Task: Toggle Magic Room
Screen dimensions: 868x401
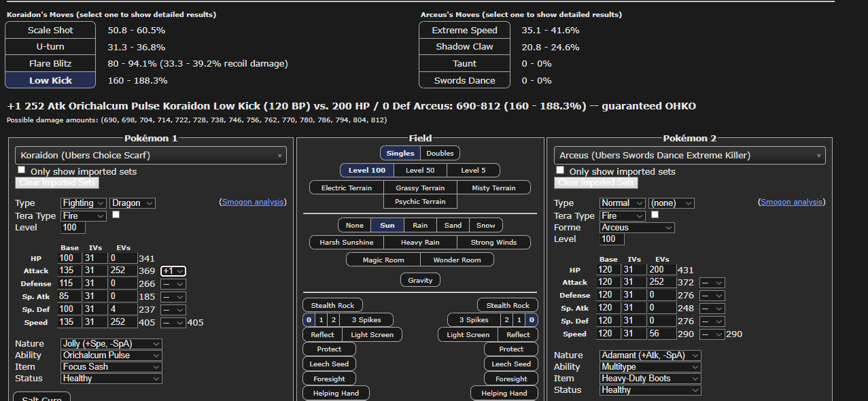Action: click(x=383, y=260)
